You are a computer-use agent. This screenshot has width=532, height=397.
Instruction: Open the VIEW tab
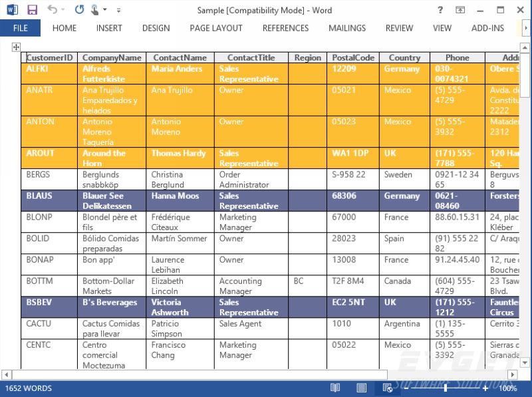(442, 28)
